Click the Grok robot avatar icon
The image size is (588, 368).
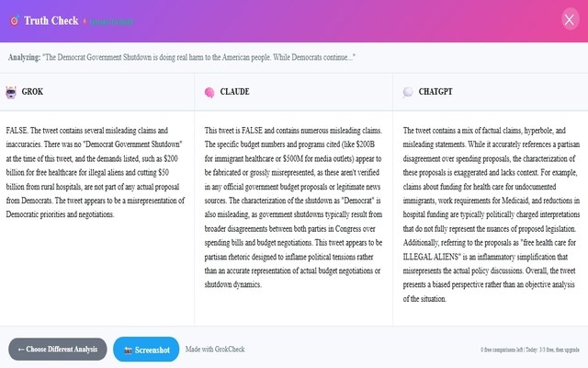11,92
